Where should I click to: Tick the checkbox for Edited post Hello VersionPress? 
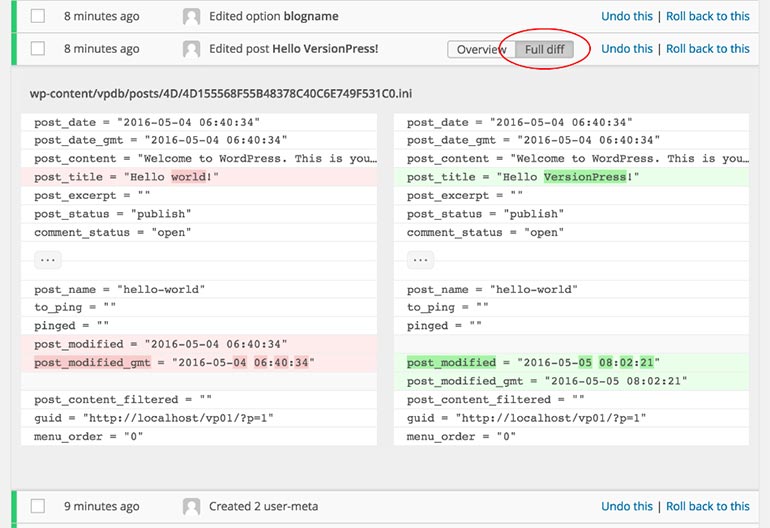tap(38, 49)
